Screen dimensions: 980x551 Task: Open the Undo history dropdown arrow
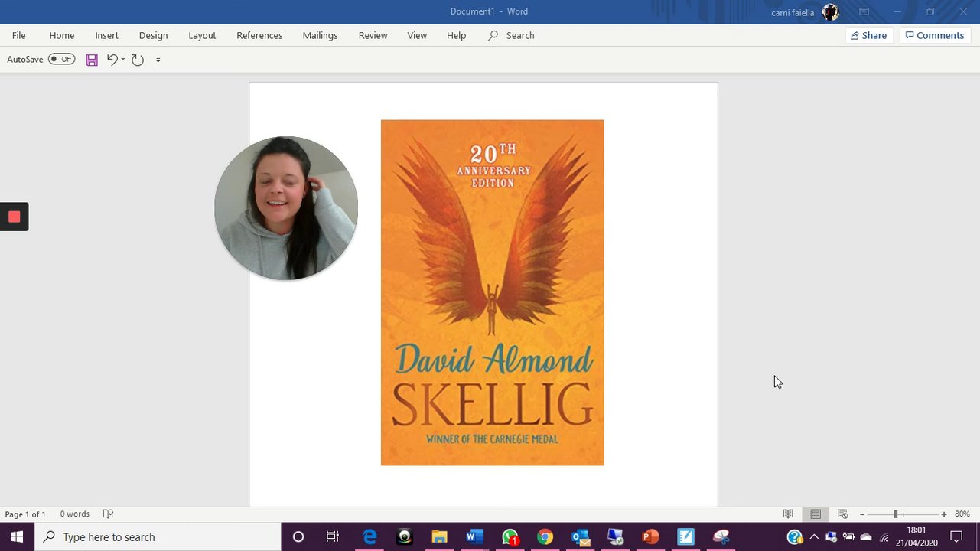coord(123,60)
